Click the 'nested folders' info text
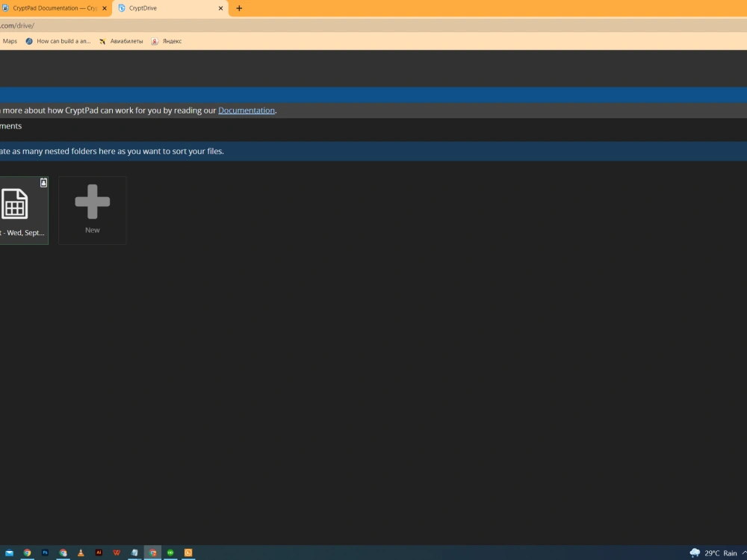The width and height of the screenshot is (747, 560). pos(111,152)
